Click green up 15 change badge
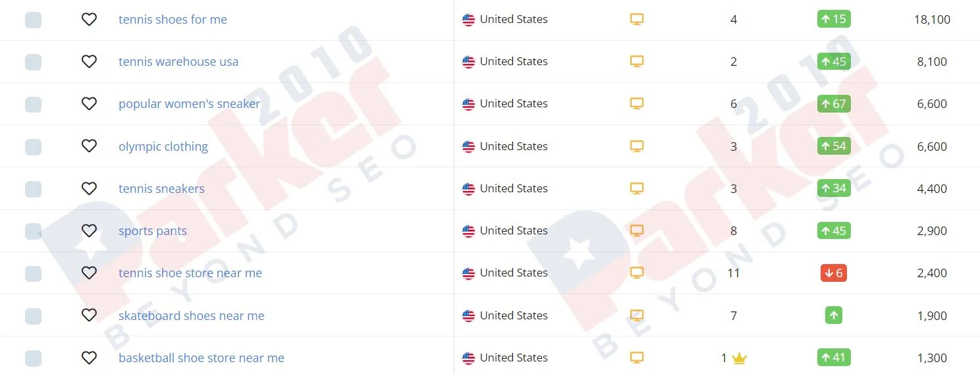 (x=834, y=19)
